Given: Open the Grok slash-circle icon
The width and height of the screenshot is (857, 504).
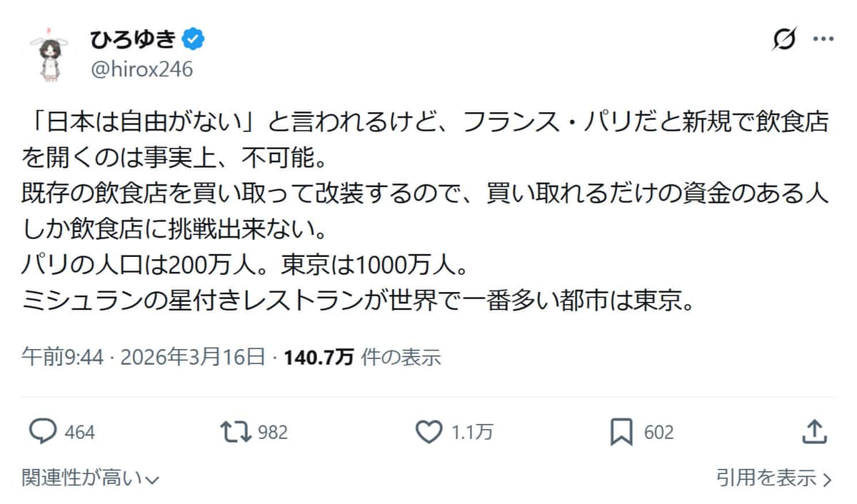Looking at the screenshot, I should coord(784,40).
